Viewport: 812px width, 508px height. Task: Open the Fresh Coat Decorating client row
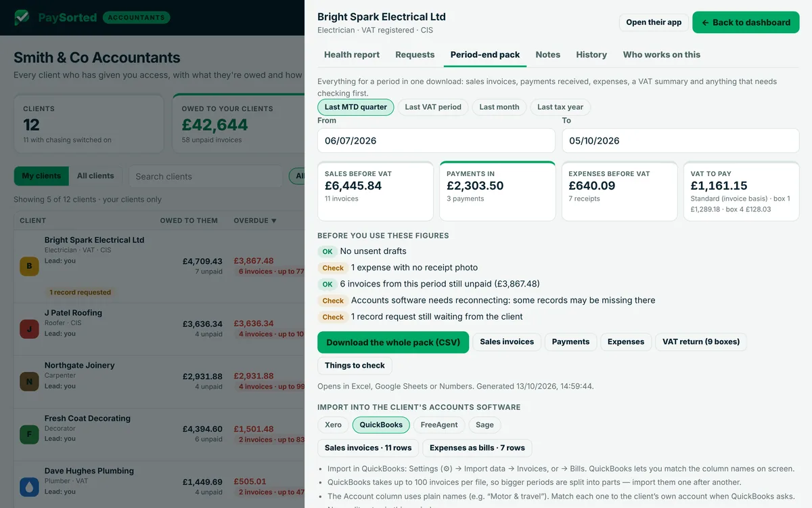pos(159,434)
